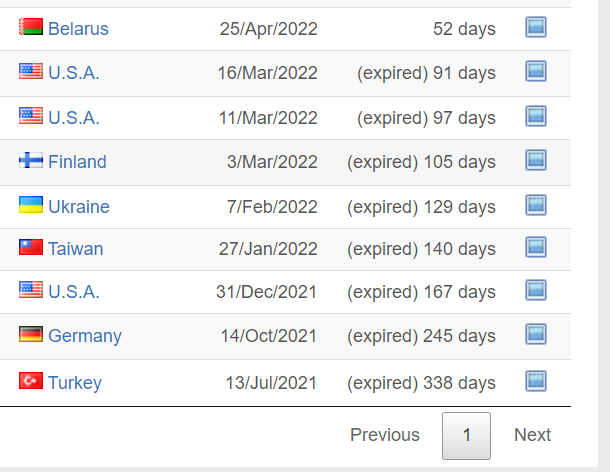Open the Germany country link

point(85,336)
